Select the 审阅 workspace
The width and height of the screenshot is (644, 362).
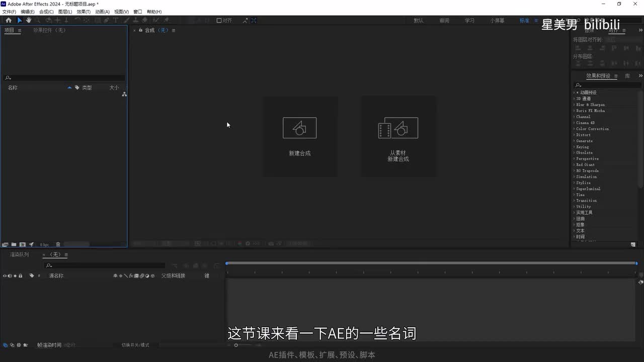tap(444, 21)
